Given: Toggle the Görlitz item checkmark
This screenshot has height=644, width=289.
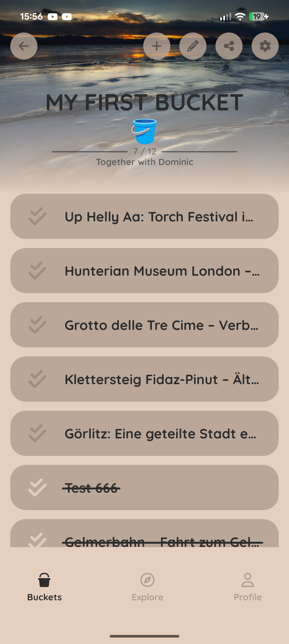Looking at the screenshot, I should 37,433.
